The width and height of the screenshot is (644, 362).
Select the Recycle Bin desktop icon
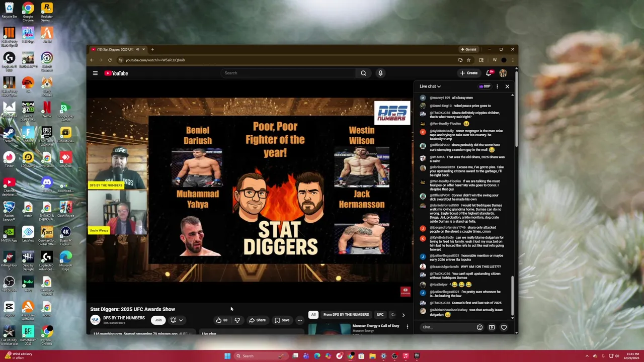(x=9, y=10)
